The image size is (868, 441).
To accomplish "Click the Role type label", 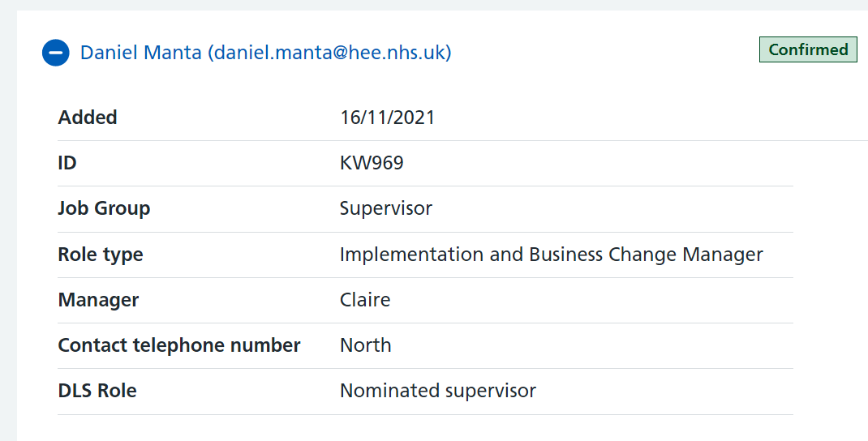I will (x=101, y=255).
